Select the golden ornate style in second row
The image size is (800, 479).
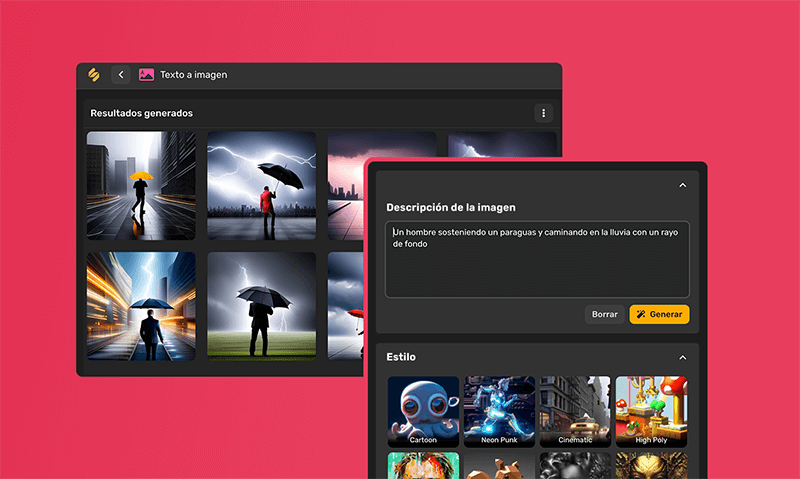tap(651, 465)
